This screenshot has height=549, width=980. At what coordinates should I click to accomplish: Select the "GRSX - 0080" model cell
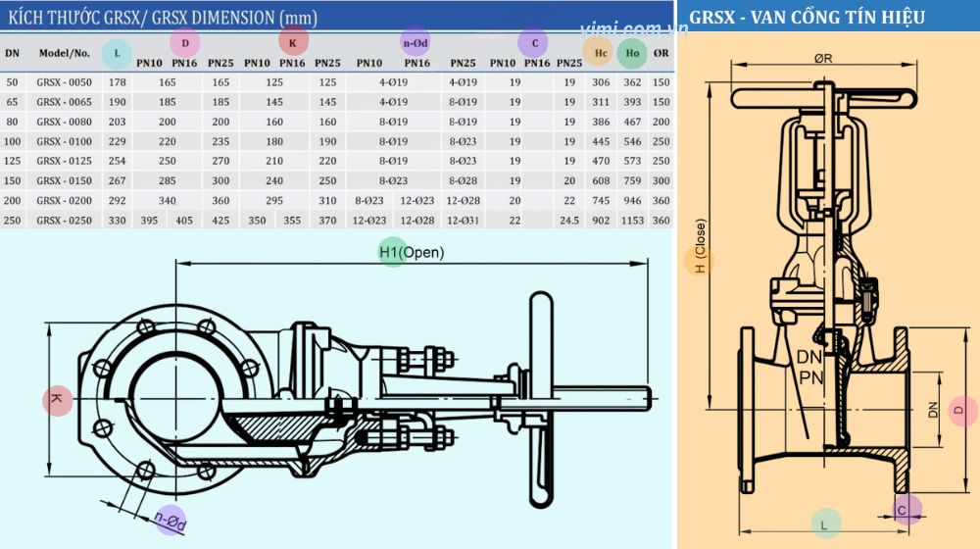coord(64,122)
